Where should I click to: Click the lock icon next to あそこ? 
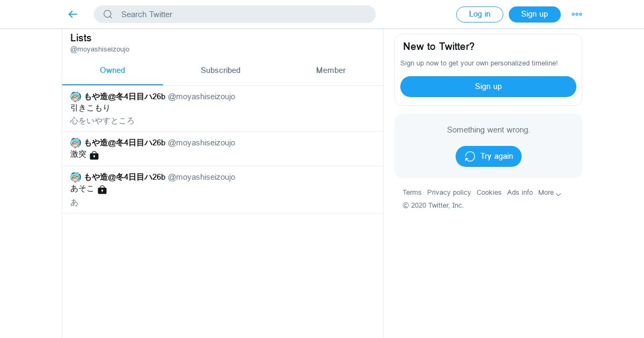point(102,189)
